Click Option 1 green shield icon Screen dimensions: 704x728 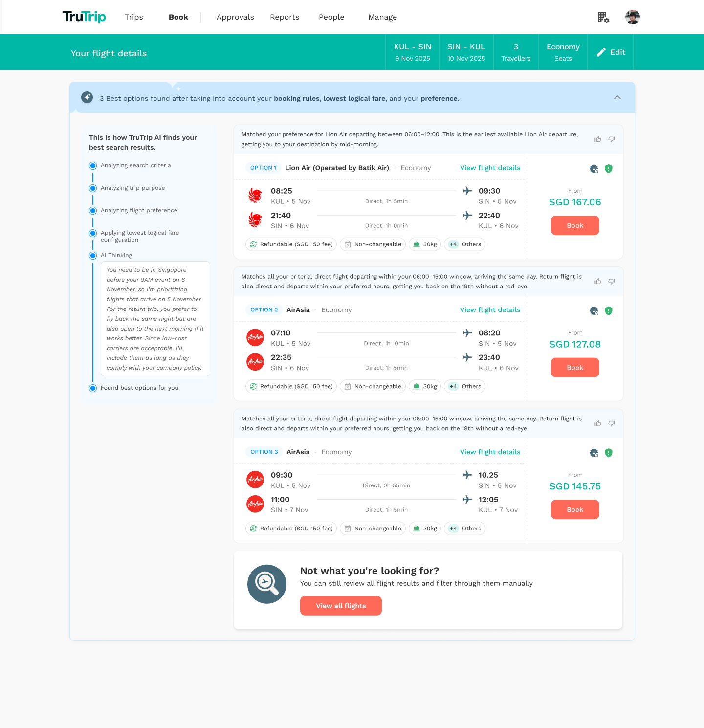coord(609,169)
